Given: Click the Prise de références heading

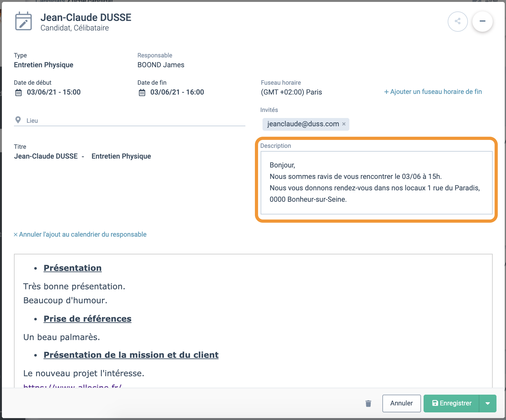Looking at the screenshot, I should (x=88, y=319).
